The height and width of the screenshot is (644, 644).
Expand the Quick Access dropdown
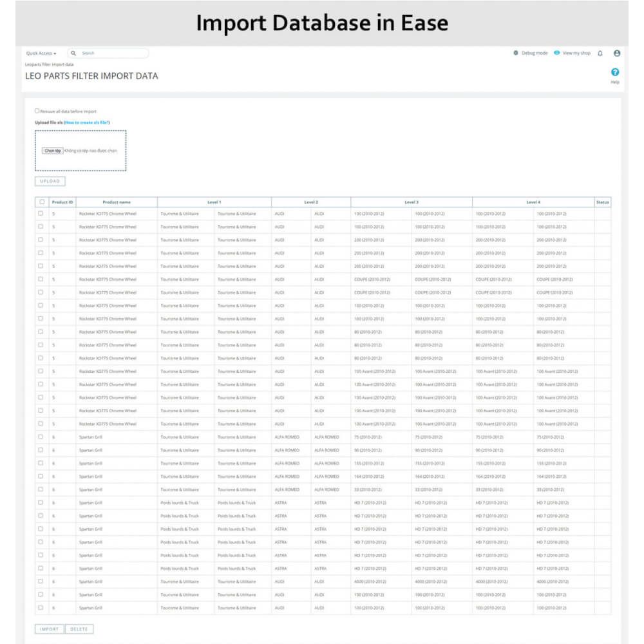41,53
